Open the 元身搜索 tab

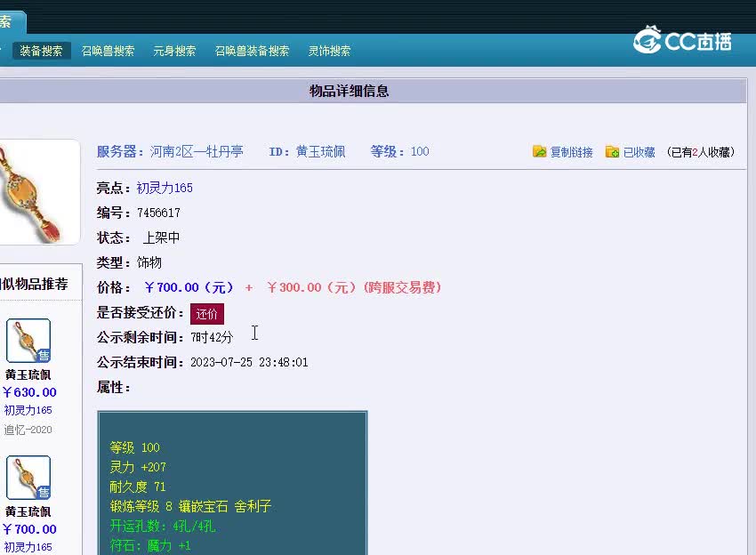tap(174, 51)
